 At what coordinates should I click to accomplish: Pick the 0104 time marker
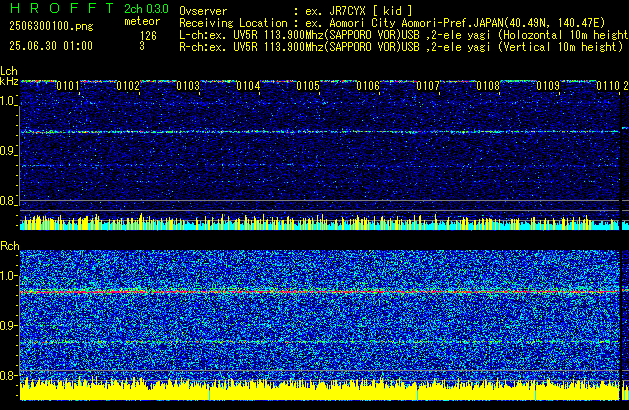point(248,86)
